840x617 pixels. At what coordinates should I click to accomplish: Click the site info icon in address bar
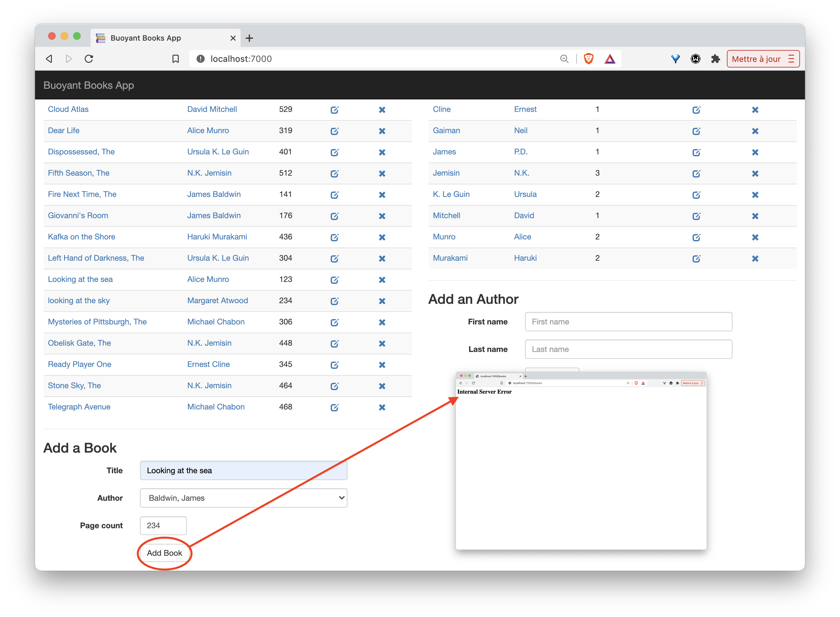point(200,59)
